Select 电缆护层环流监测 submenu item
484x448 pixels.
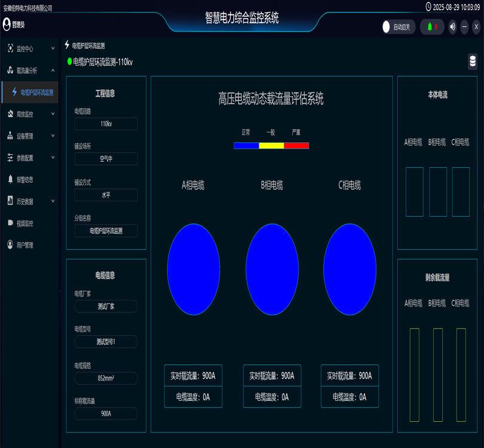coord(36,93)
